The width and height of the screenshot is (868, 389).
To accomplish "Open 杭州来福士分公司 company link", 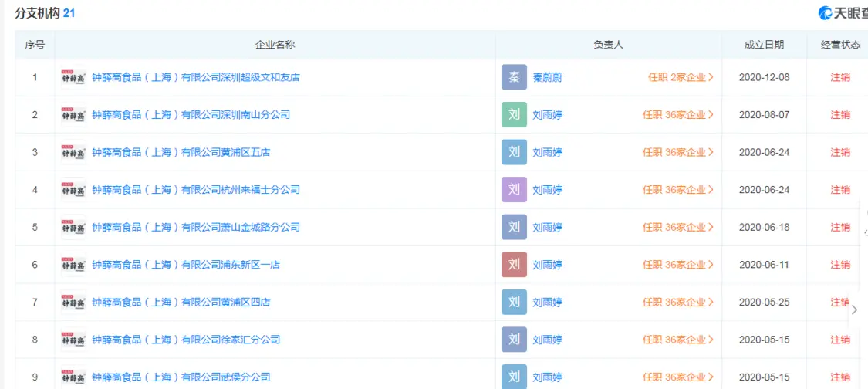I will pyautogui.click(x=195, y=190).
